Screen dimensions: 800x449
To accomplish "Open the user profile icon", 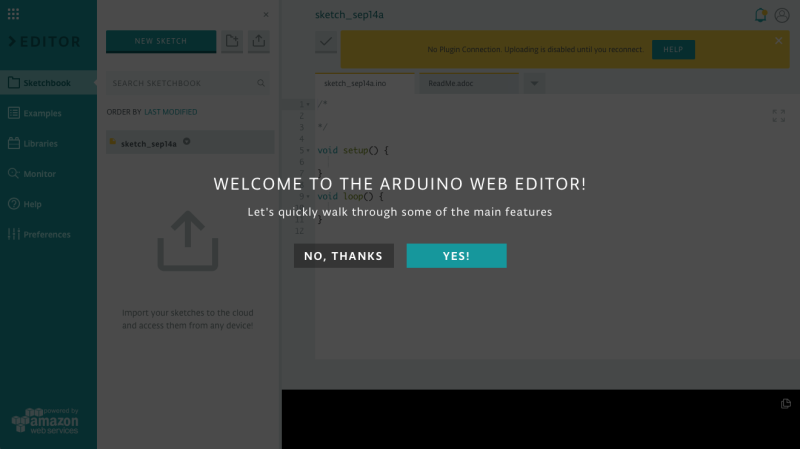I will [782, 15].
